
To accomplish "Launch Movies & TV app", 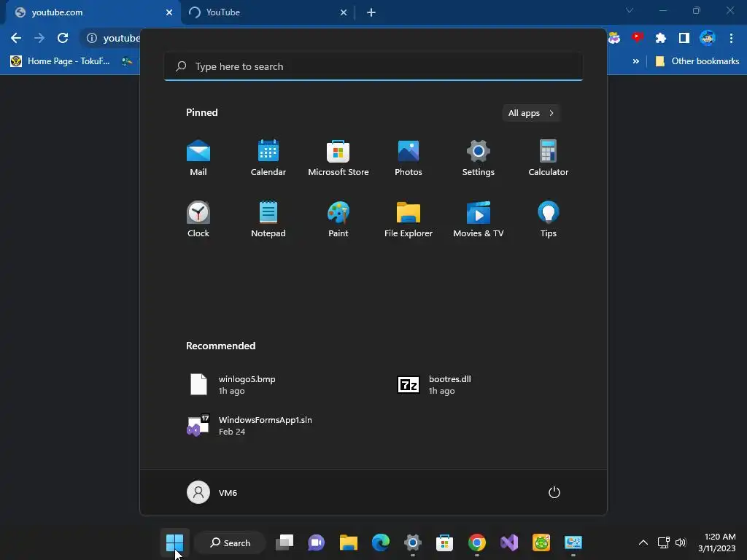I will pos(479,219).
